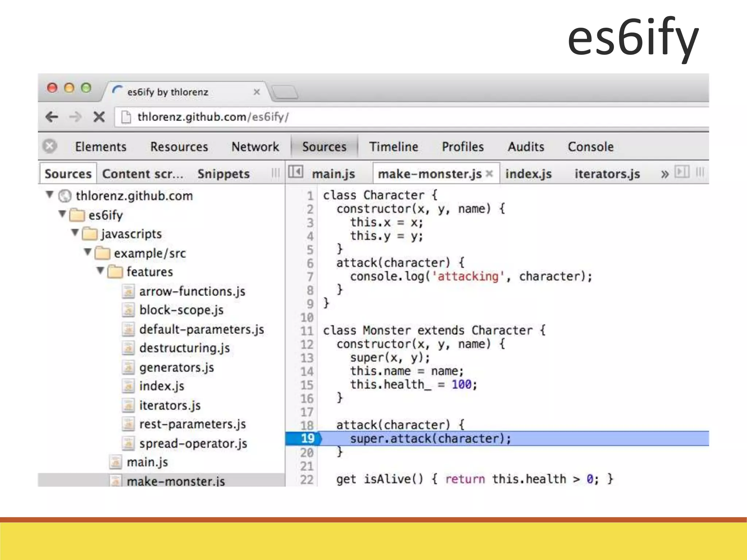The width and height of the screenshot is (747, 560).
Task: Click the browser back arrow
Action: 52,117
